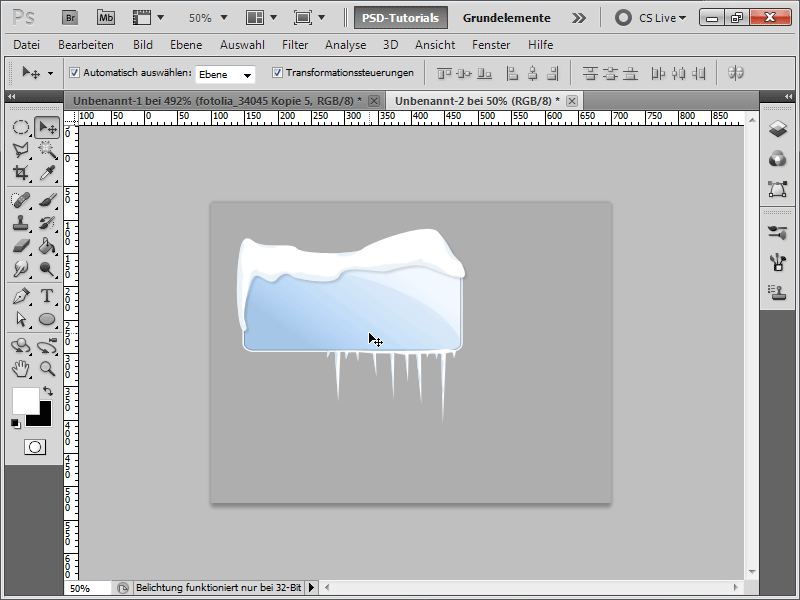The width and height of the screenshot is (800, 600).
Task: Open the Bearbeiten menu
Action: click(86, 45)
